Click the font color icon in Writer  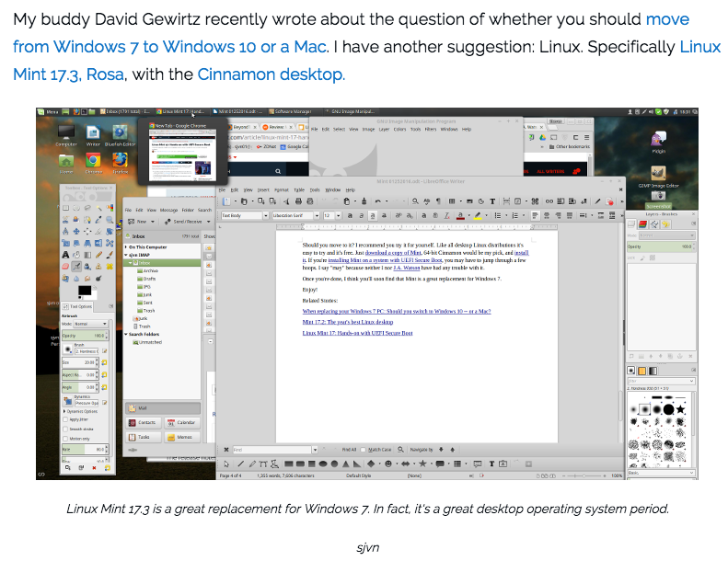tap(460, 215)
